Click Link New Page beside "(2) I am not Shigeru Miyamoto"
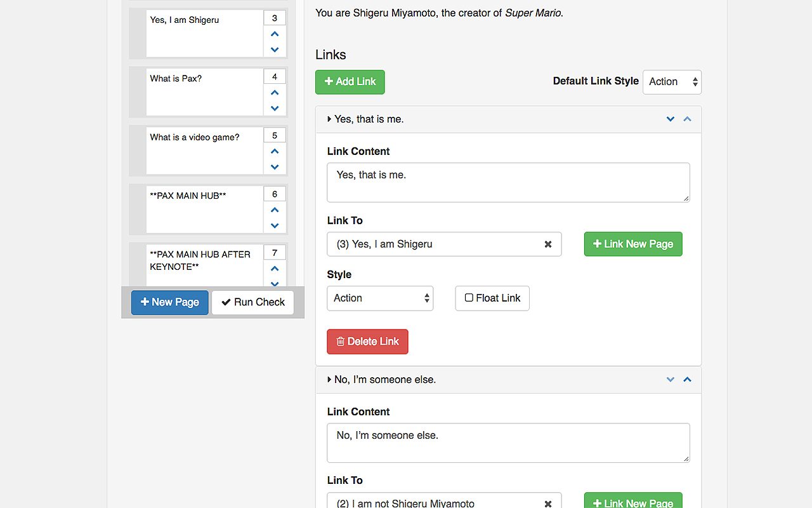 633,502
